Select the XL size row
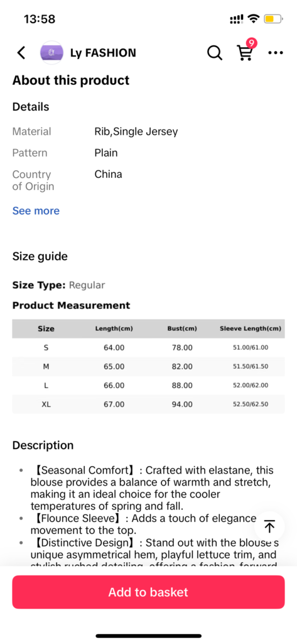The image size is (297, 644). pos(148,404)
